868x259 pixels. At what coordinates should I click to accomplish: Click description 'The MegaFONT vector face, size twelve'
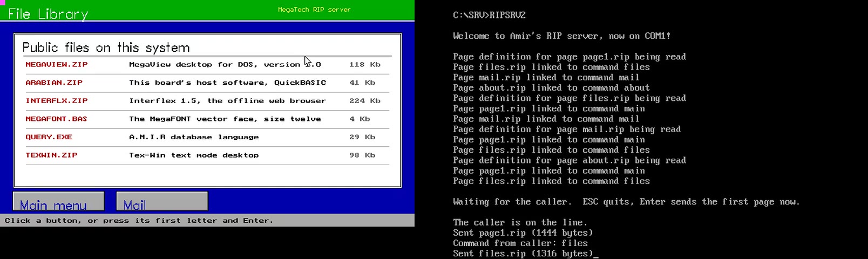pyautogui.click(x=225, y=119)
